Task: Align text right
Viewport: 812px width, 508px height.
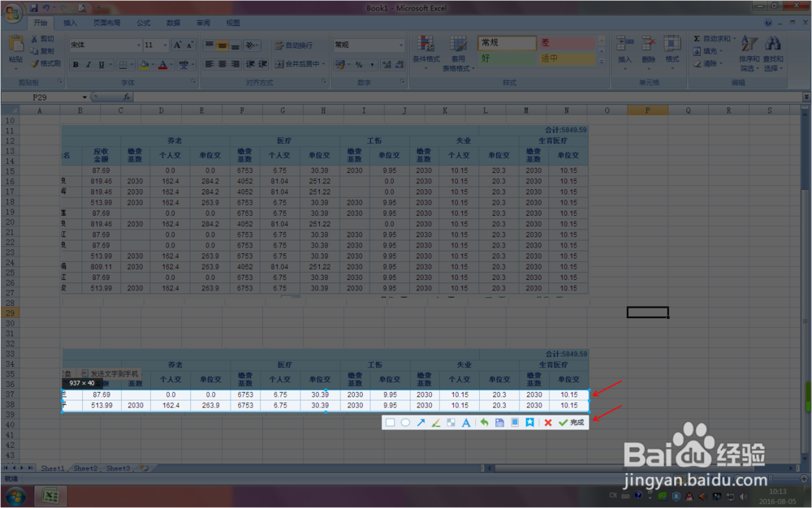Action: point(235,64)
